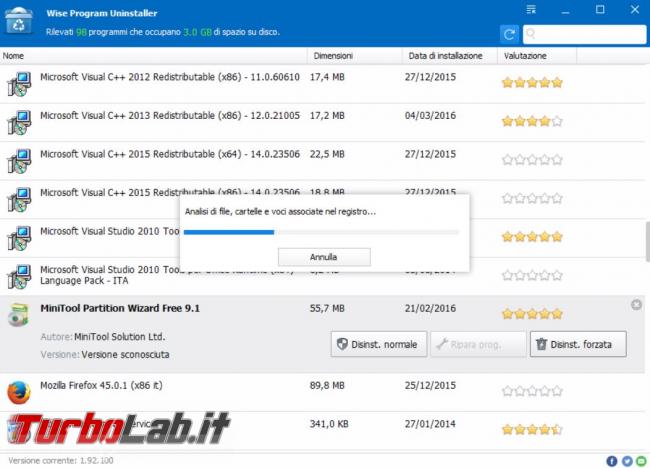Click the 89,8 MB size value

click(x=327, y=386)
